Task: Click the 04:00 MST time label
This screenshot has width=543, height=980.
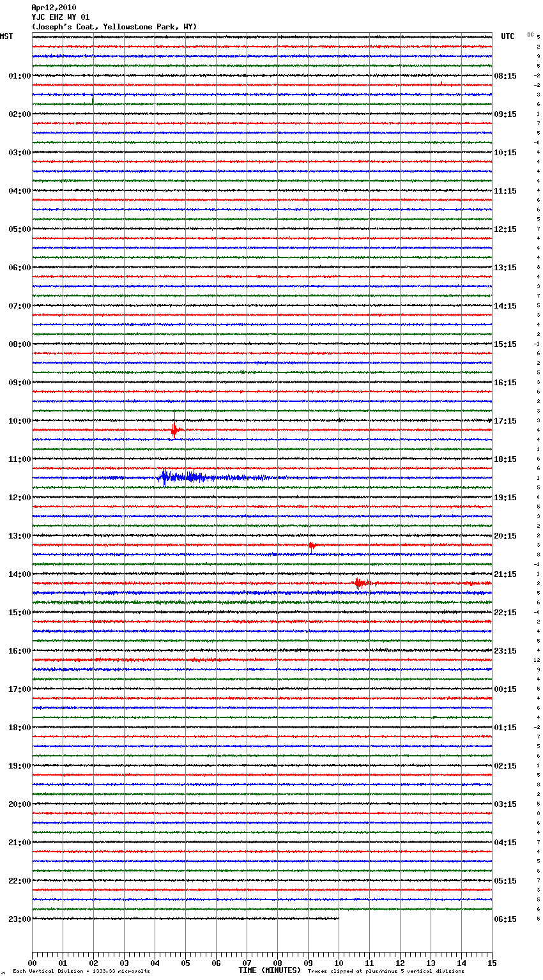Action: tap(20, 191)
